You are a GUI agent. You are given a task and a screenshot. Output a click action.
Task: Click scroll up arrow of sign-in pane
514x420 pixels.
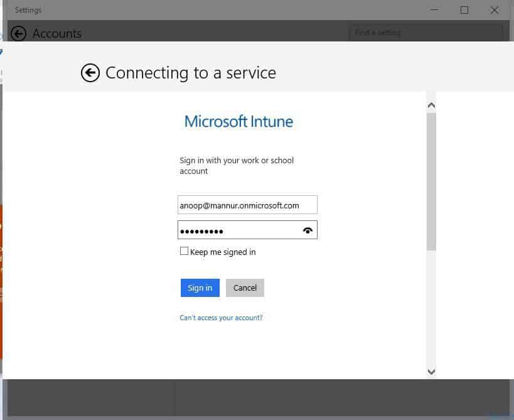pyautogui.click(x=431, y=105)
